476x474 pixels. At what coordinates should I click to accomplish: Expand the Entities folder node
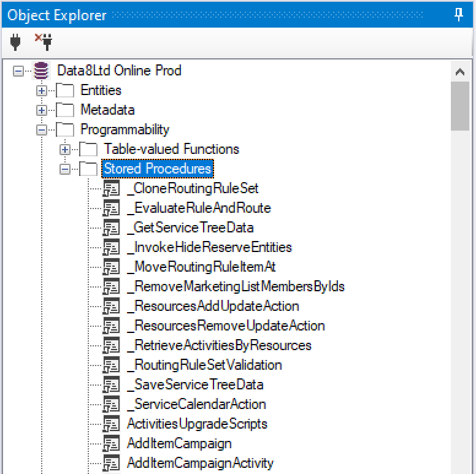point(42,91)
